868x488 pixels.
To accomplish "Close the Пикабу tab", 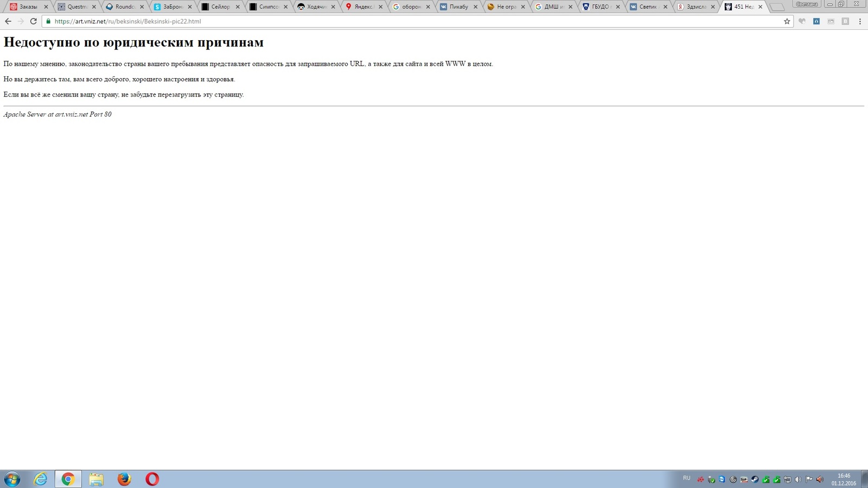I will pyautogui.click(x=476, y=7).
